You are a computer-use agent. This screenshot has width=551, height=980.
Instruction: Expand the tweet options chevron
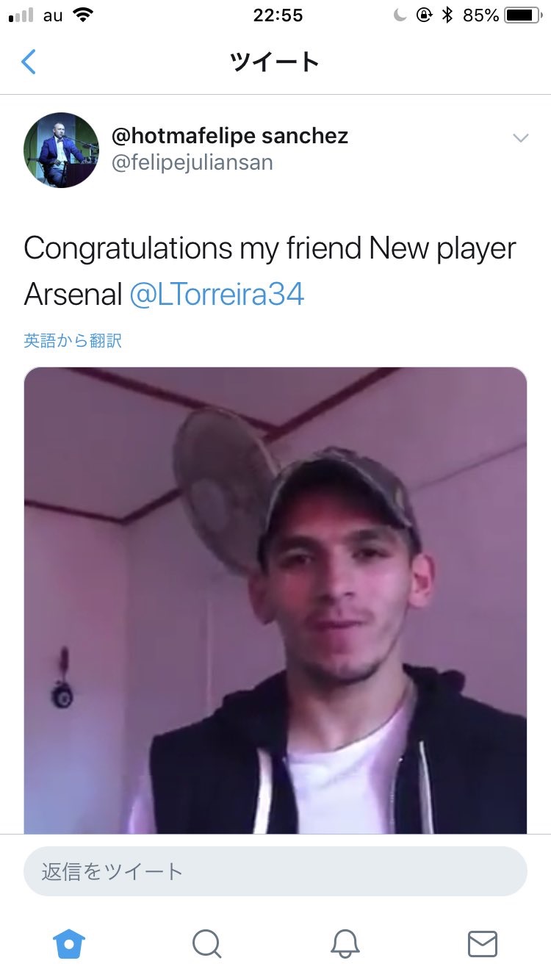(x=520, y=138)
